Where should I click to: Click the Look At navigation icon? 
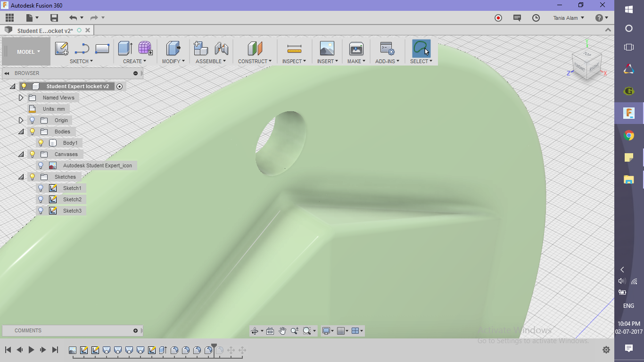click(270, 331)
